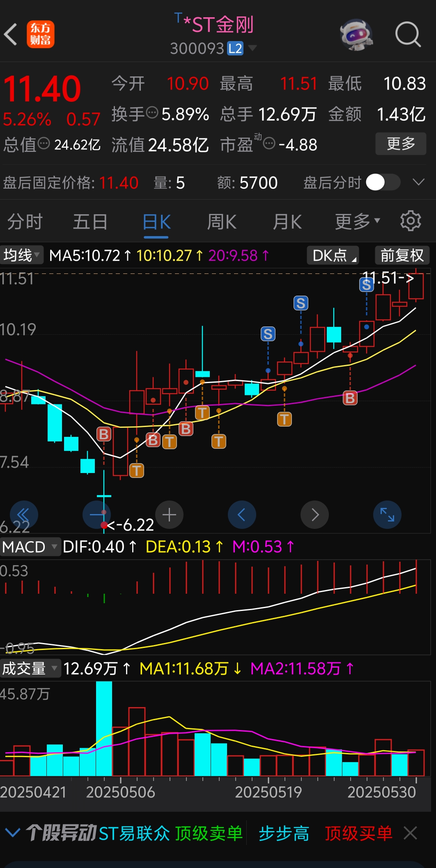This screenshot has width=436, height=868.
Task: Open the 成交量 indicator dropdown
Action: pyautogui.click(x=30, y=668)
